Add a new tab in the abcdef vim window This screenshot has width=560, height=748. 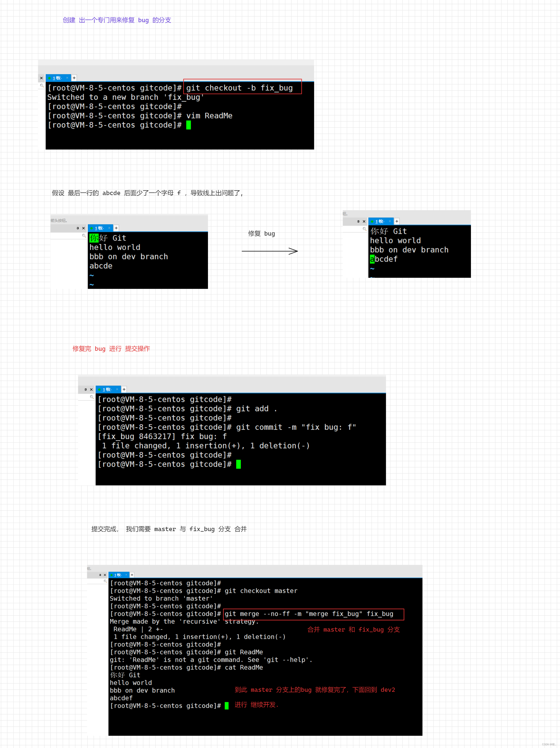coord(397,221)
